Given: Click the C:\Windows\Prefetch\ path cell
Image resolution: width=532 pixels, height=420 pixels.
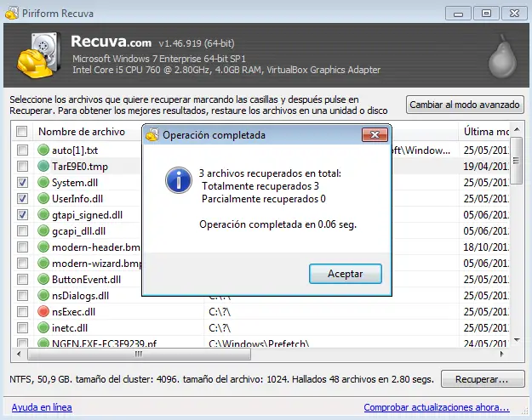Looking at the screenshot, I should [259, 343].
